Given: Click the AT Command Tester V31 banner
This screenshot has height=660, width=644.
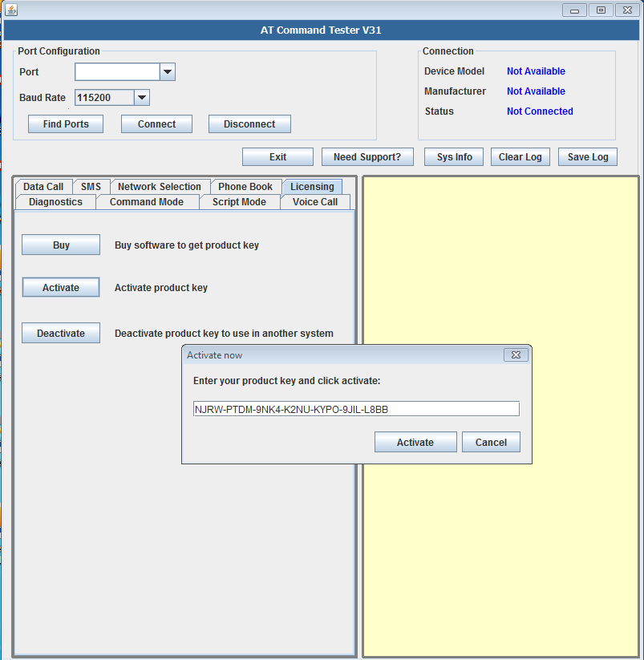Looking at the screenshot, I should (321, 30).
